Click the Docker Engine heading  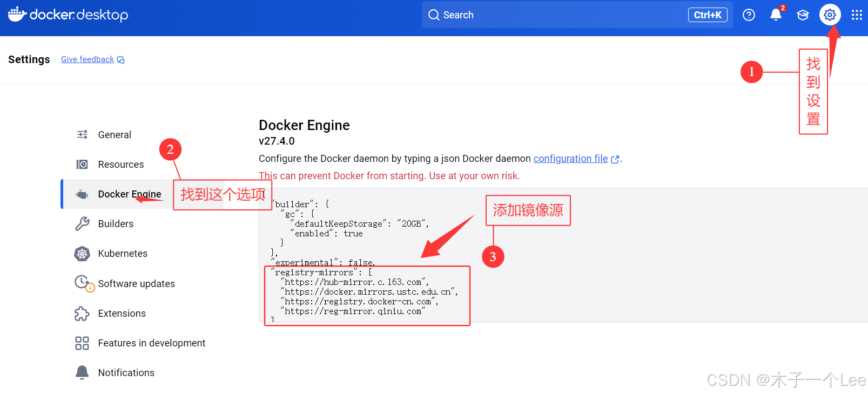pos(304,125)
